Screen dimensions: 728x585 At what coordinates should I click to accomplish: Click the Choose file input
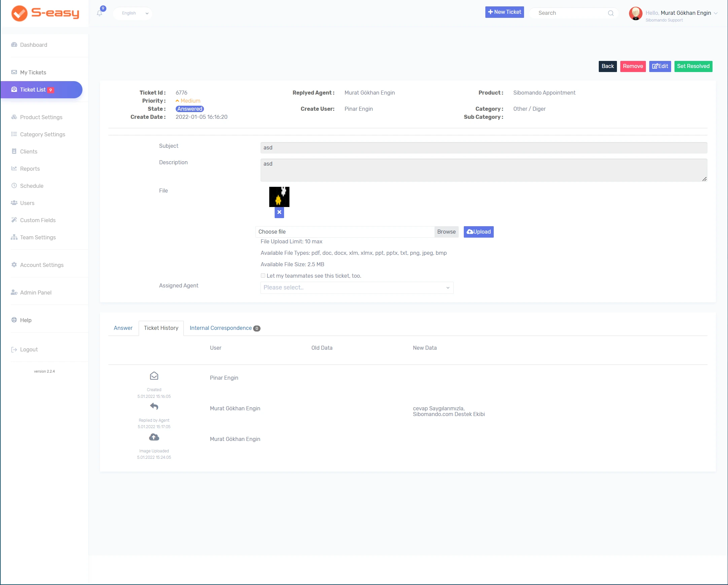[x=345, y=232]
